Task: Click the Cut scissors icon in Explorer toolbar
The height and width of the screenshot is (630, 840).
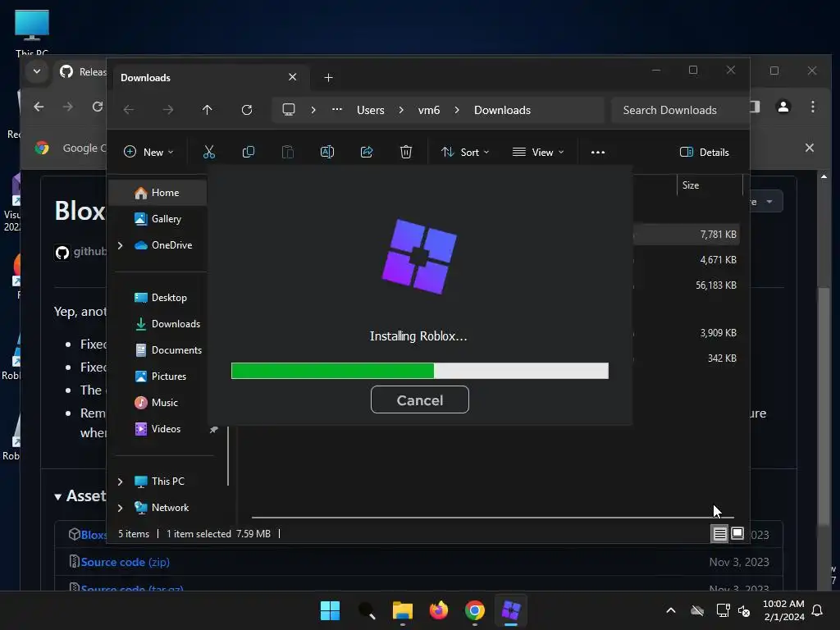Action: (209, 152)
